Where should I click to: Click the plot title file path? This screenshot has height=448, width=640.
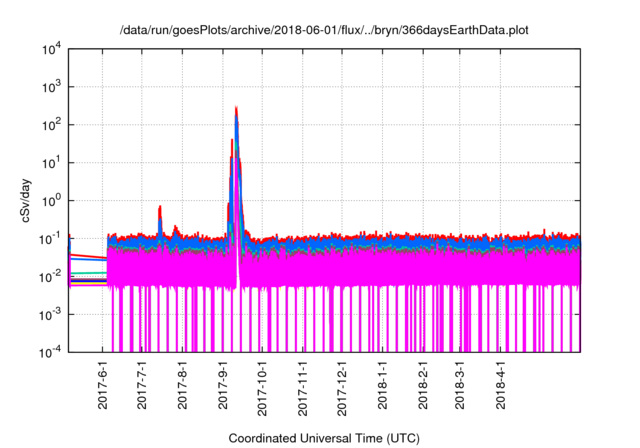(x=324, y=30)
